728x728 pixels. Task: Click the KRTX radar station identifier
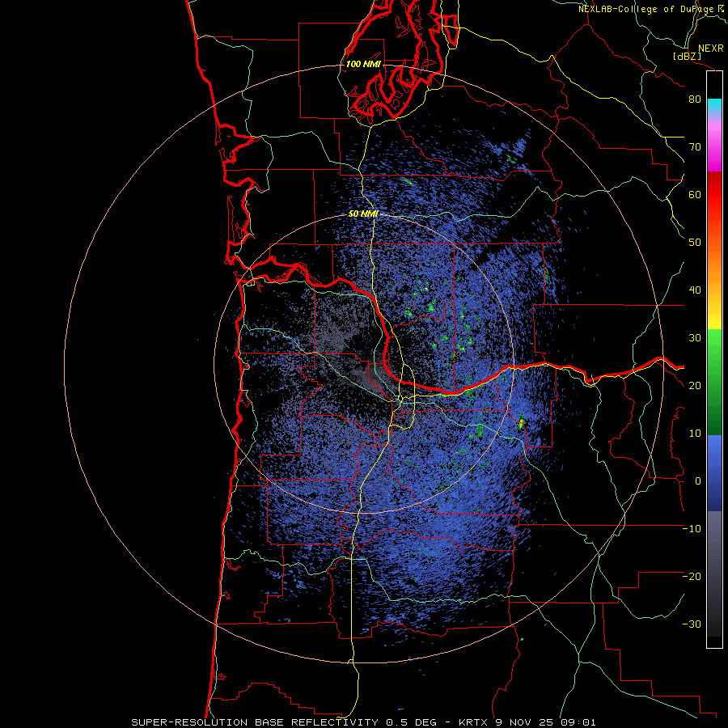click(x=473, y=722)
